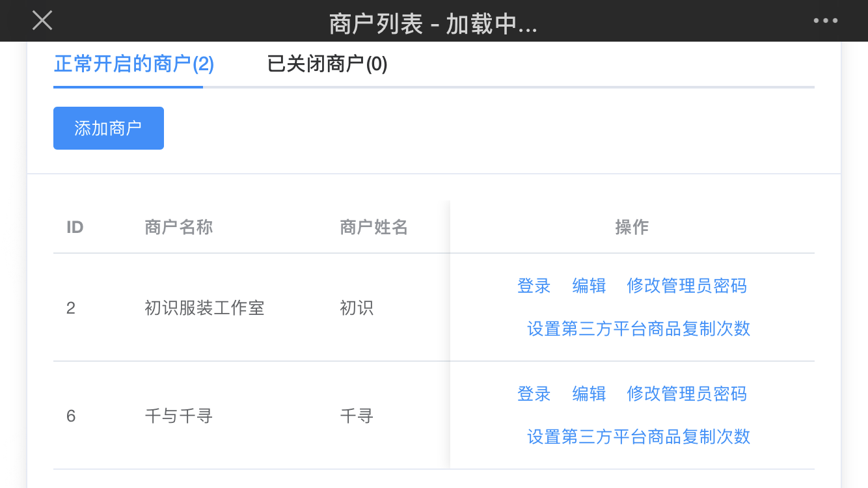The width and height of the screenshot is (868, 488).
Task: Click the 商户名称 column header
Action: pos(179,227)
